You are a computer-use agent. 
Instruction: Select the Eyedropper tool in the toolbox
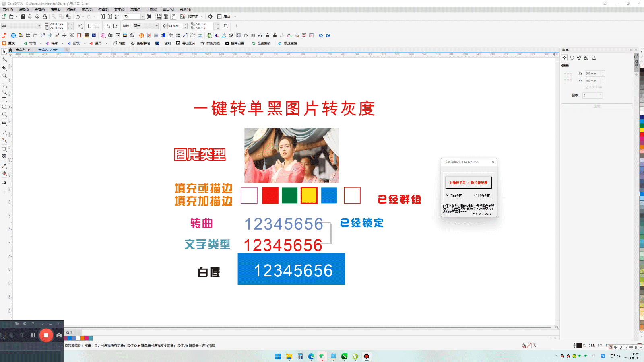(x=4, y=166)
